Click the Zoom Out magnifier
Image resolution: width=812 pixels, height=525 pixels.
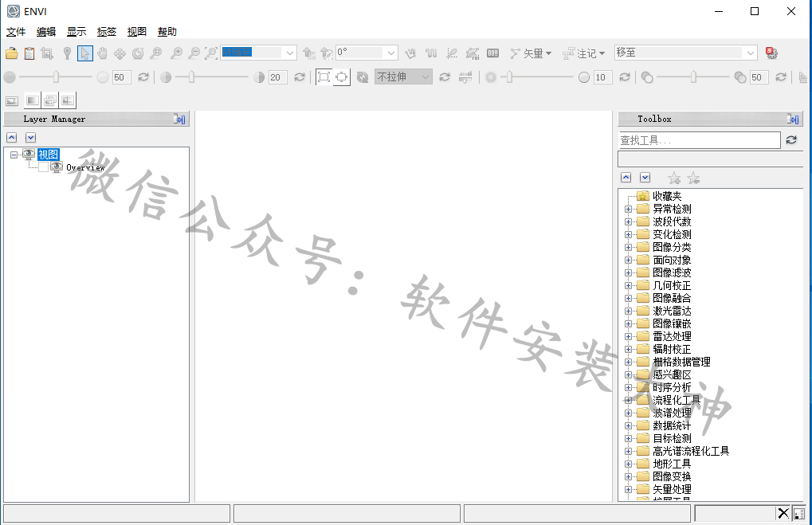tap(194, 53)
